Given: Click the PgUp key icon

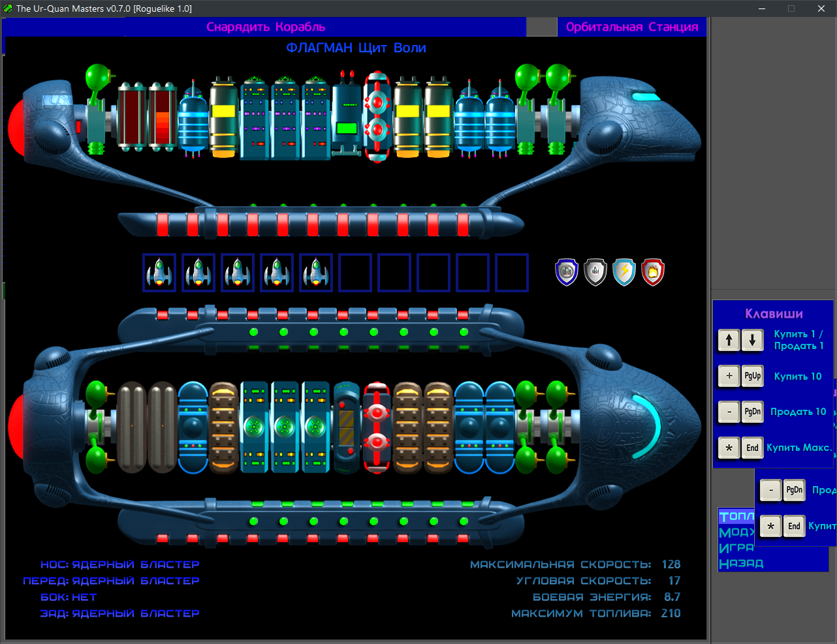Looking at the screenshot, I should point(752,376).
